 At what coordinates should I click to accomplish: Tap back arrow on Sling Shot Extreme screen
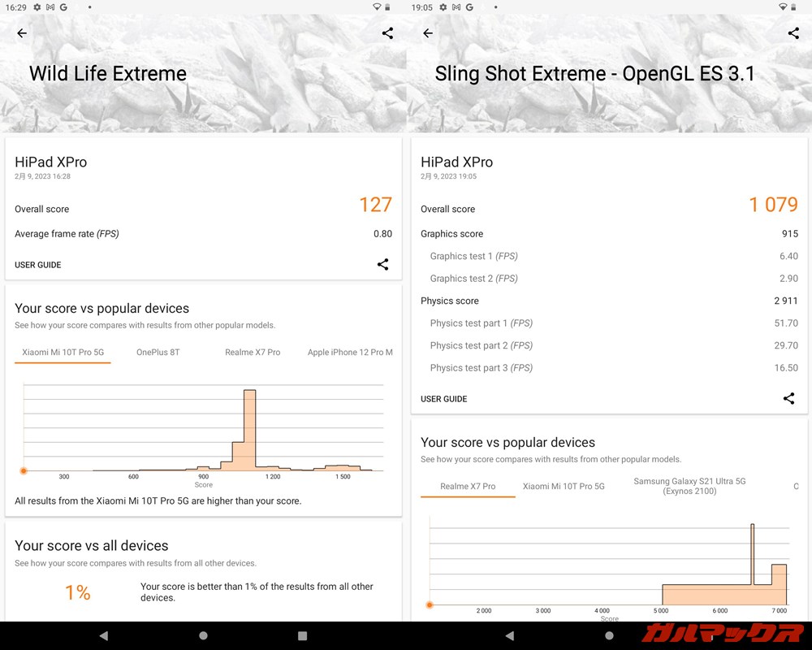click(x=428, y=33)
